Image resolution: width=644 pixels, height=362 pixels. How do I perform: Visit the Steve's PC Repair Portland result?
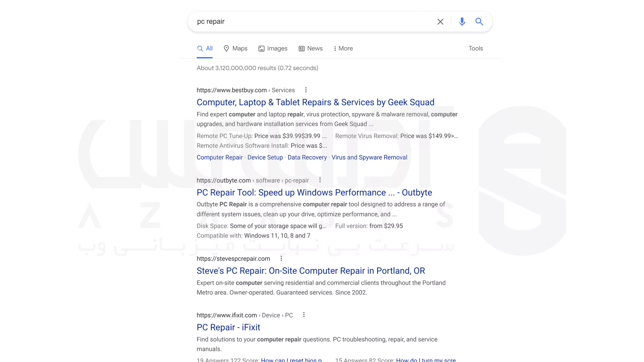coord(311,271)
